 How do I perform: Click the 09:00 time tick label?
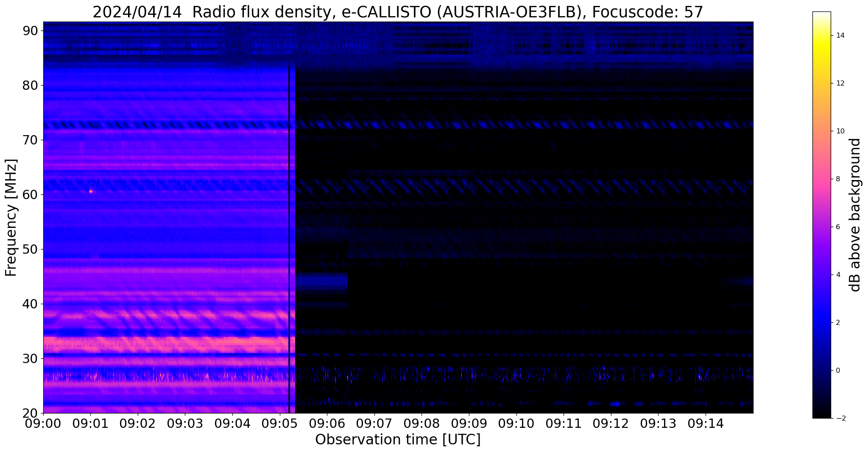(x=43, y=423)
